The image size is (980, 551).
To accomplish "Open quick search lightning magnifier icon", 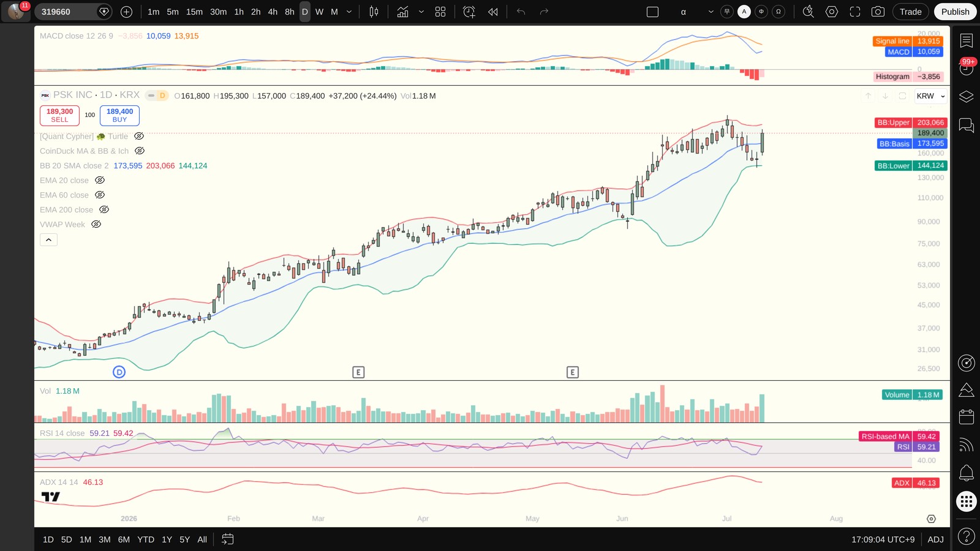I will [x=809, y=12].
